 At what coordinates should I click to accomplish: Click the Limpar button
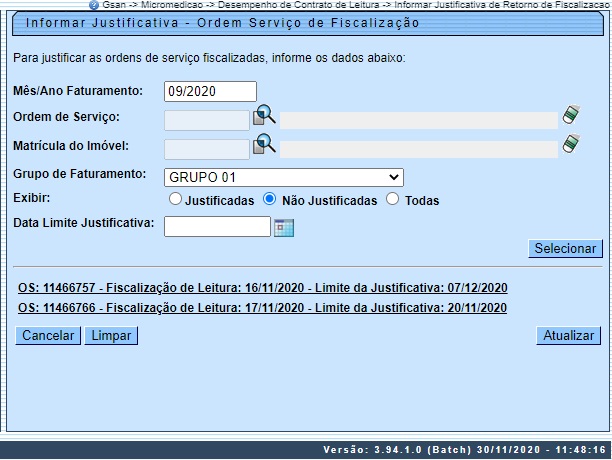coord(111,336)
